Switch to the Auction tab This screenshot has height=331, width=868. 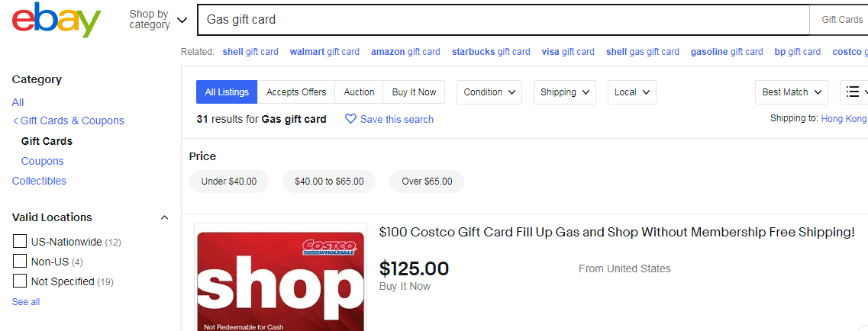(359, 92)
